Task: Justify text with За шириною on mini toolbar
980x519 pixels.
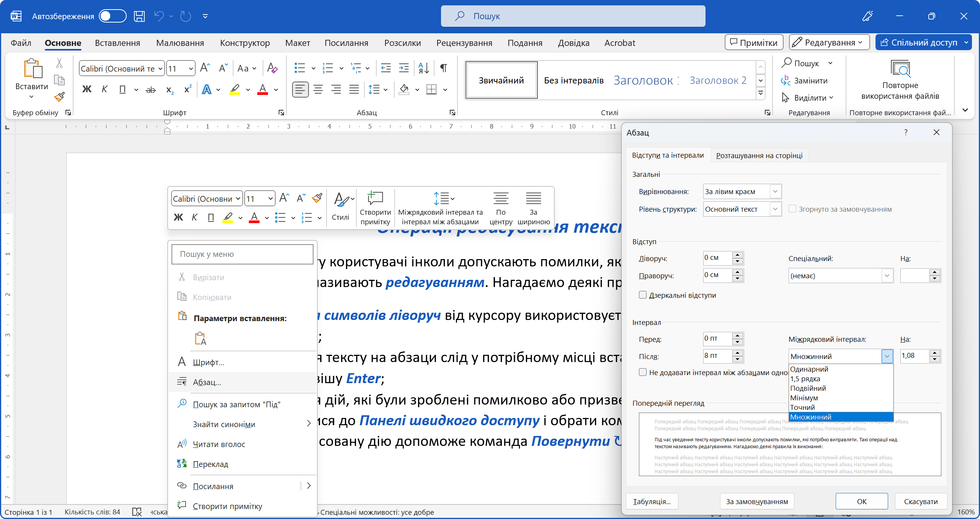Action: coord(533,207)
